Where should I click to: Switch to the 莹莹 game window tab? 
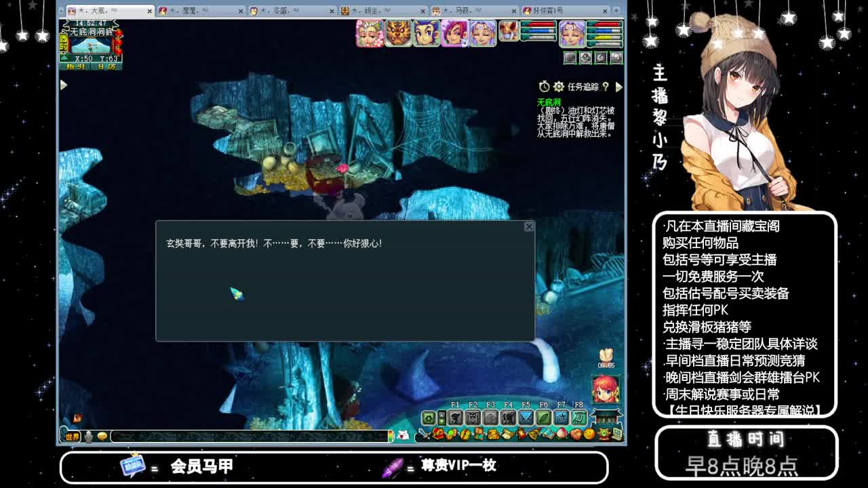[200, 11]
